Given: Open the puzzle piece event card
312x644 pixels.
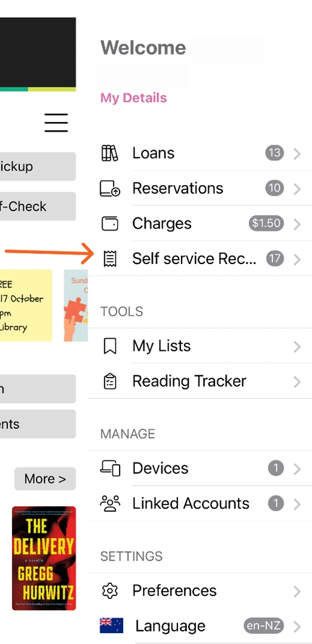Looking at the screenshot, I should (76, 305).
